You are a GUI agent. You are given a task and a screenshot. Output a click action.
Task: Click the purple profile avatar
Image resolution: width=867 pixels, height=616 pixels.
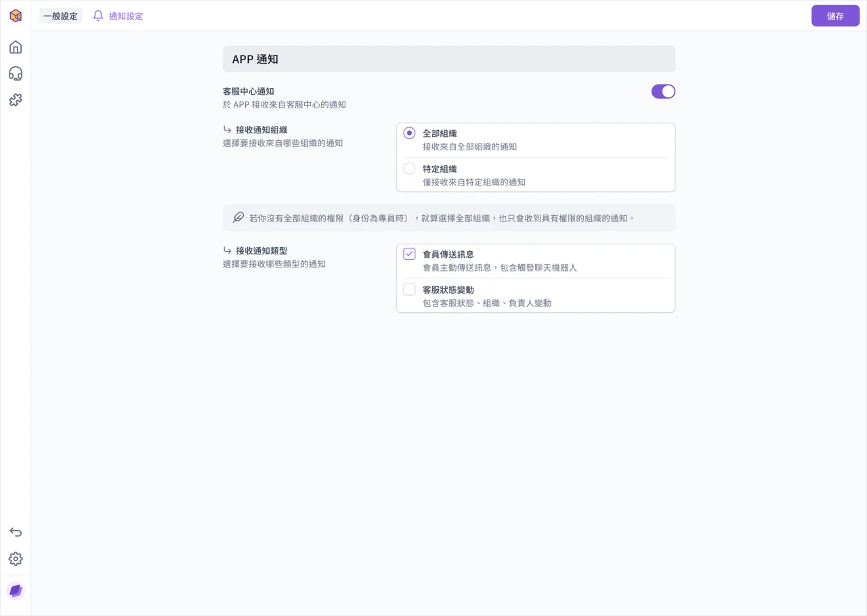16,591
